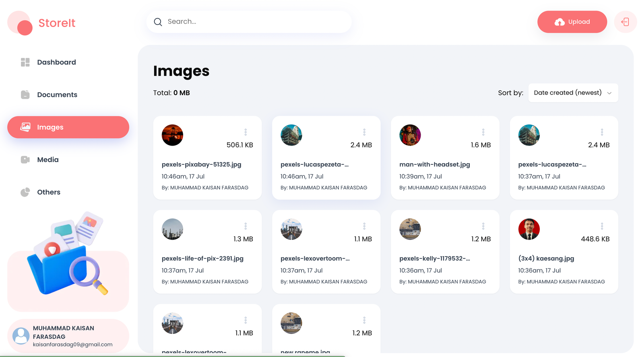Expand the Sort by dropdown
Screen dimensions: 644x357
pyautogui.click(x=572, y=93)
